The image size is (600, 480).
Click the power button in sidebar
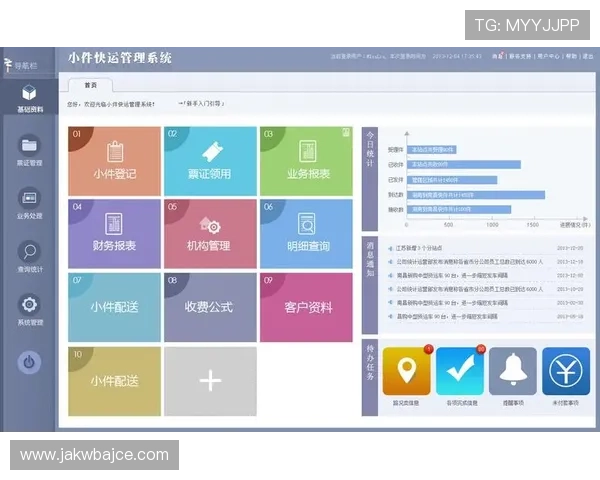click(29, 362)
